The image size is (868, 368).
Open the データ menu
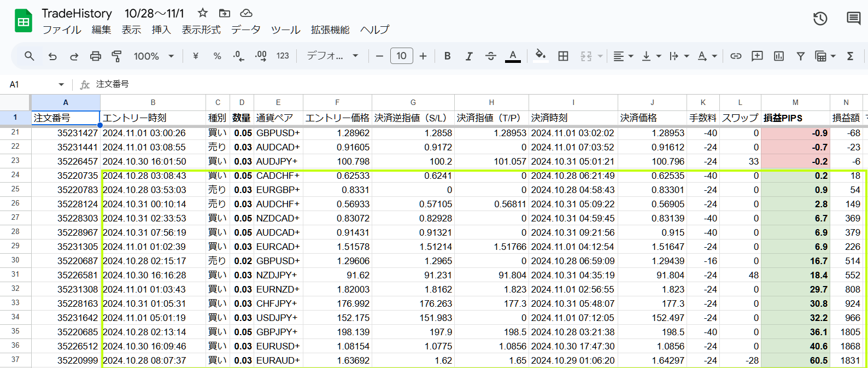(x=245, y=30)
